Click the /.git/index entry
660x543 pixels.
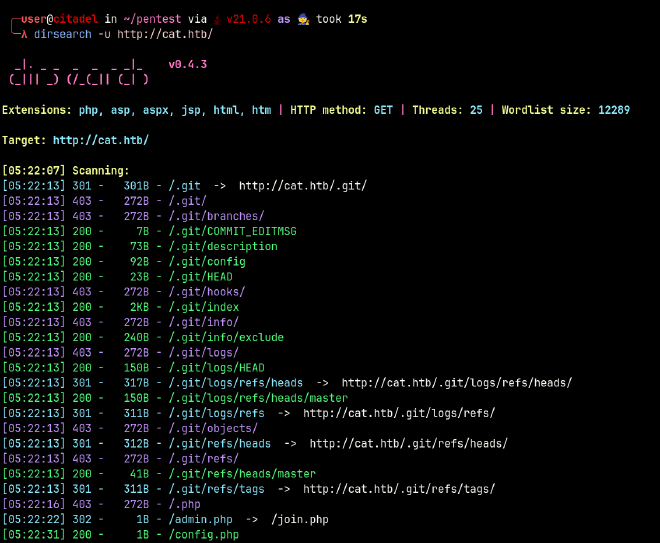click(x=204, y=307)
